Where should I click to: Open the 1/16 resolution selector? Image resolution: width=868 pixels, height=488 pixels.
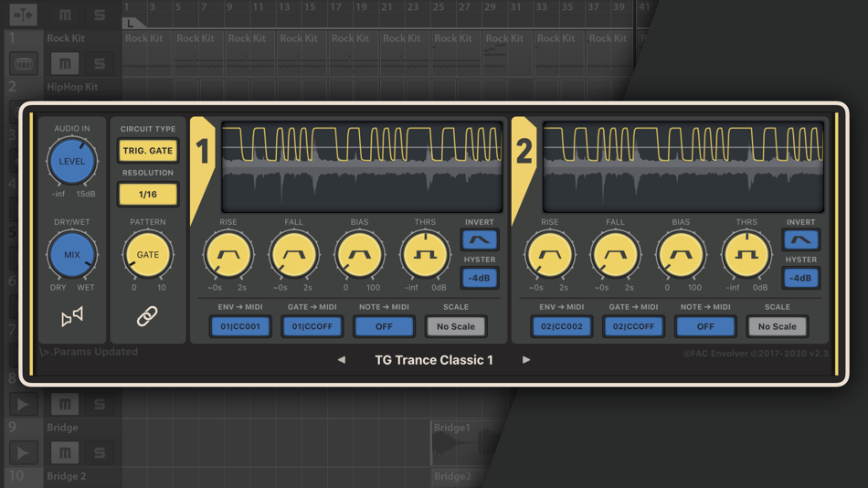pos(148,195)
